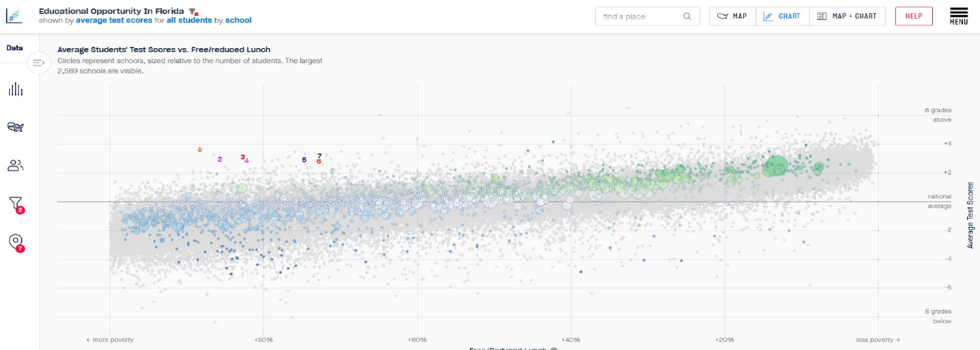This screenshot has width=980, height=350.
Task: Clear the filter next to the Florida title
Action: pos(194,12)
